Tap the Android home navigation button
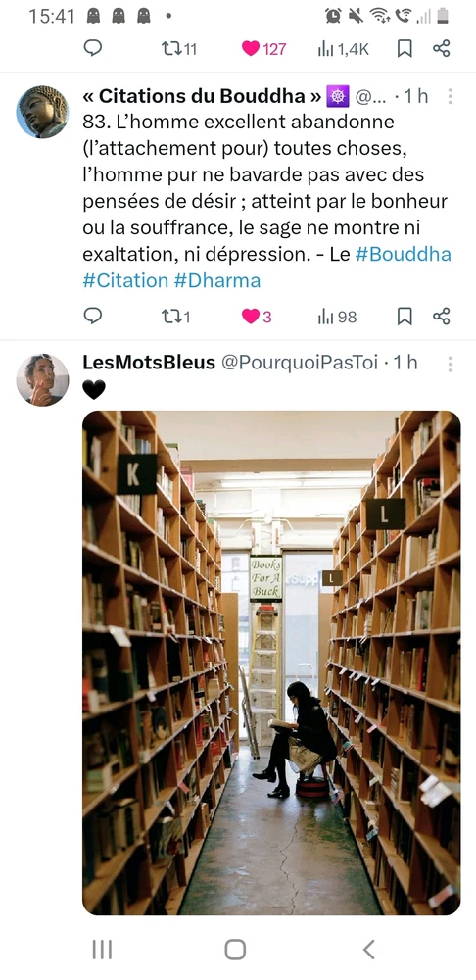The image size is (476, 980). tap(235, 950)
